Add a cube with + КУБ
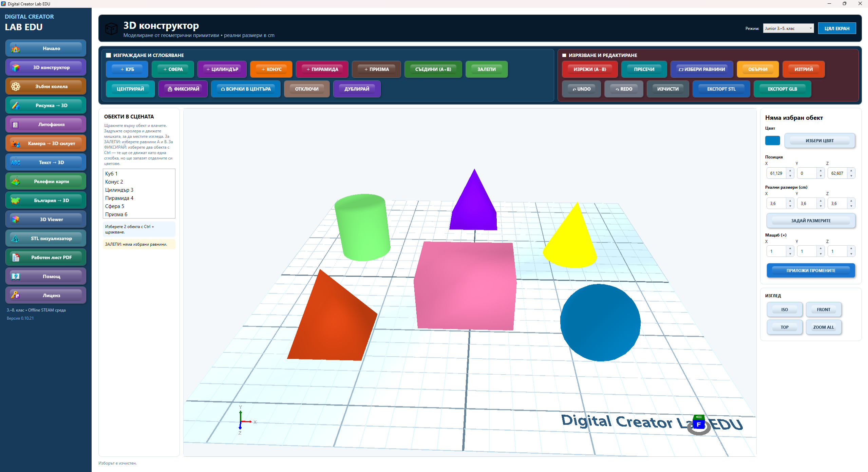 (x=127, y=69)
